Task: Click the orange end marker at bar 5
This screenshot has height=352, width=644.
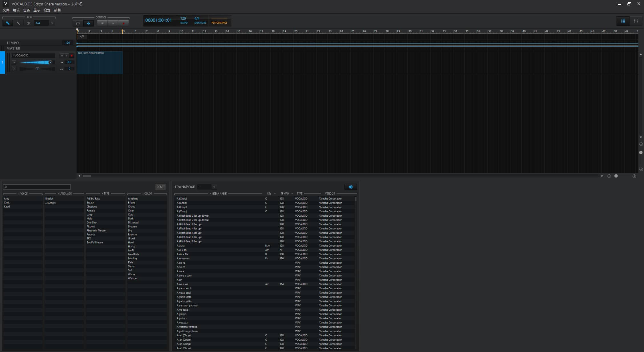Action: coord(122,31)
